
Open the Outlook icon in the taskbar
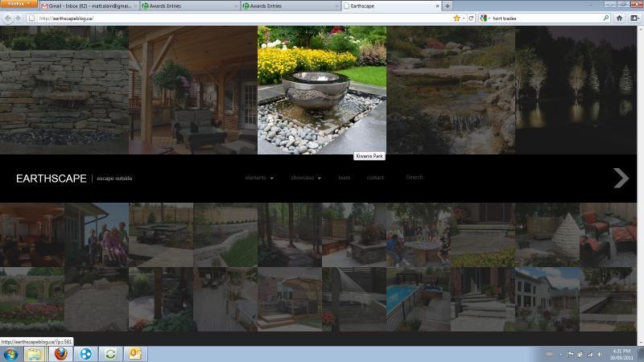[x=135, y=354]
